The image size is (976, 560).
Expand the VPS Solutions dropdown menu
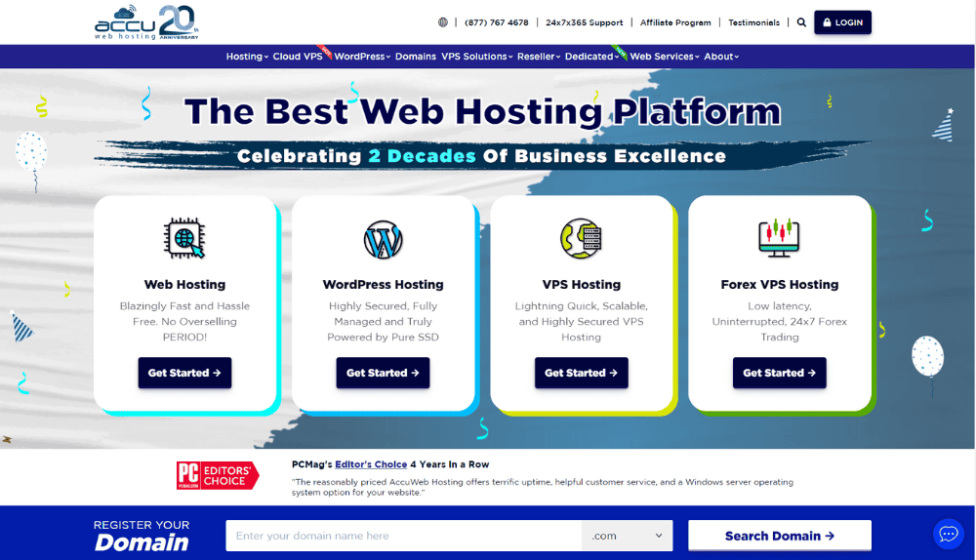[477, 57]
